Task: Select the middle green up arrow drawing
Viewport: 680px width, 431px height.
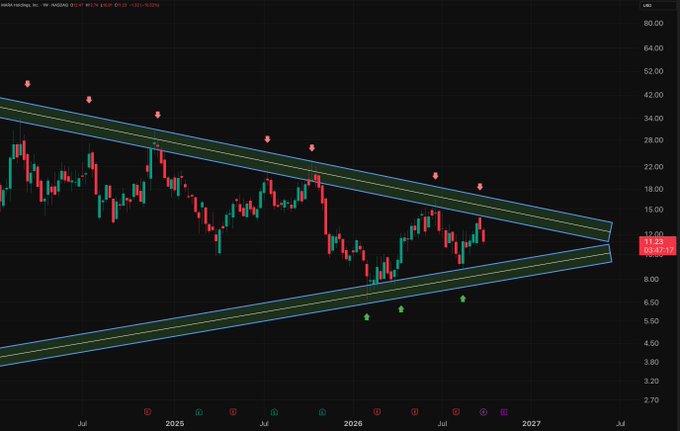Action: (401, 309)
